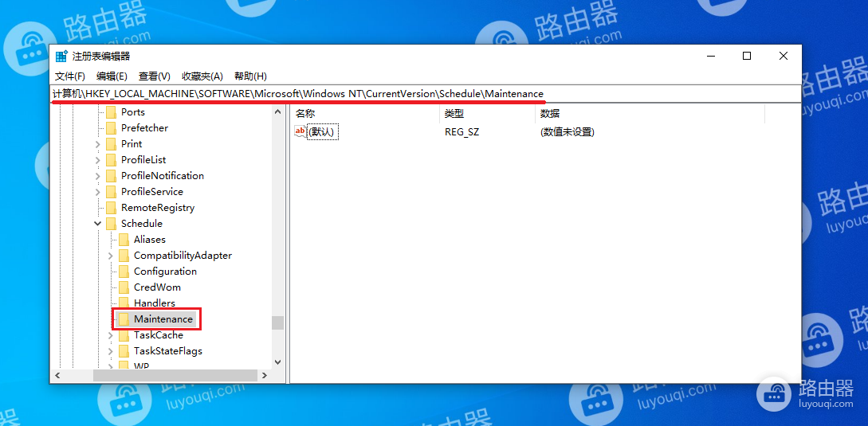Click the tree horizontal scrollbar right arrow
The height and width of the screenshot is (426, 868).
click(x=265, y=375)
